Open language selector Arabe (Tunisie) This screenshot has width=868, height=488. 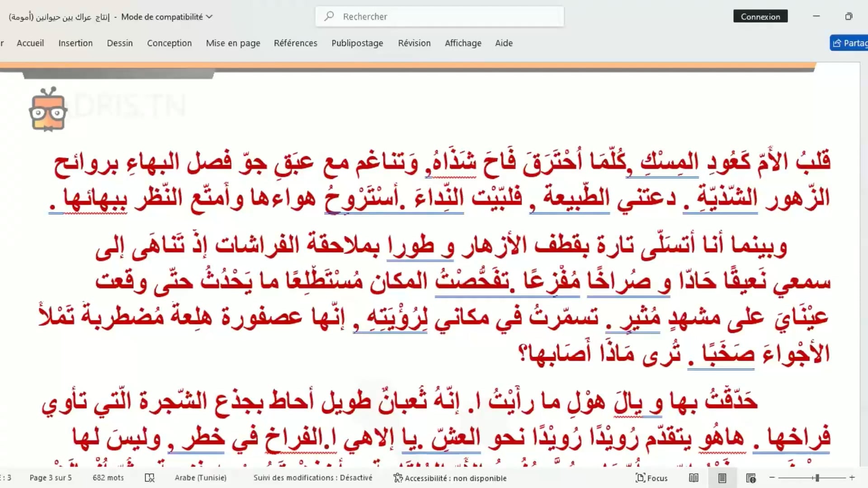point(200,478)
